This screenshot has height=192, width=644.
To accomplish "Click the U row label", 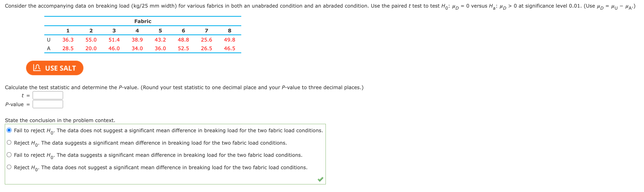I will (x=49, y=40).
